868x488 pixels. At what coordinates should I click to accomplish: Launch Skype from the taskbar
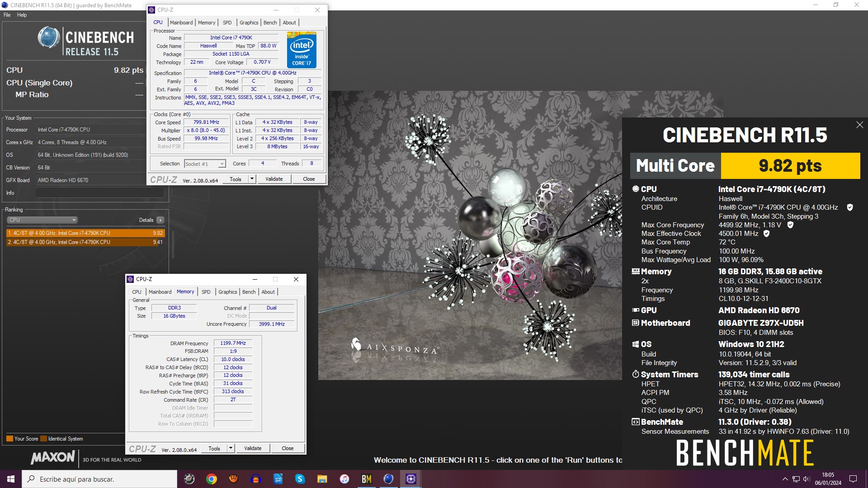(300, 479)
